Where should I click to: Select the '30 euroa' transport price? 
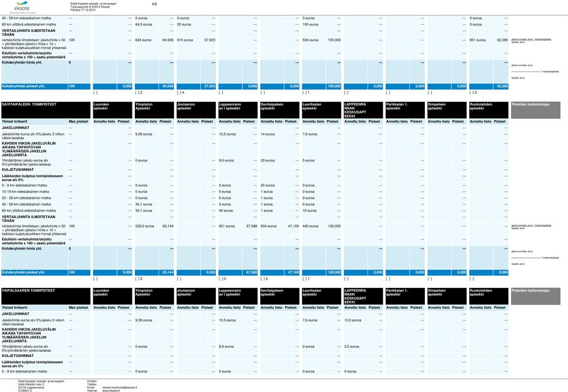pyautogui.click(x=267, y=185)
